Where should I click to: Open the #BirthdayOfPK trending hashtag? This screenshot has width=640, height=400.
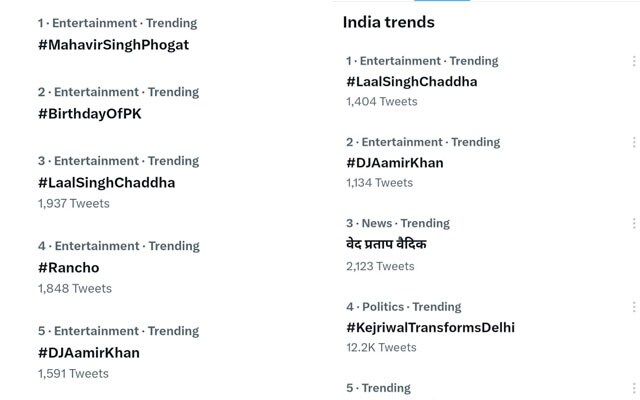click(x=90, y=114)
